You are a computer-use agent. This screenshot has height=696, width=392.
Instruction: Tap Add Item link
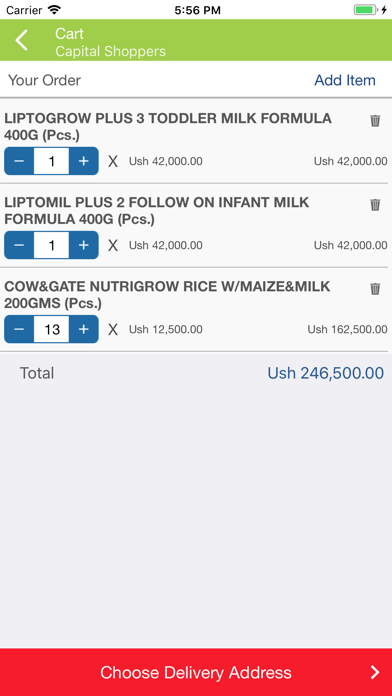[x=345, y=80]
